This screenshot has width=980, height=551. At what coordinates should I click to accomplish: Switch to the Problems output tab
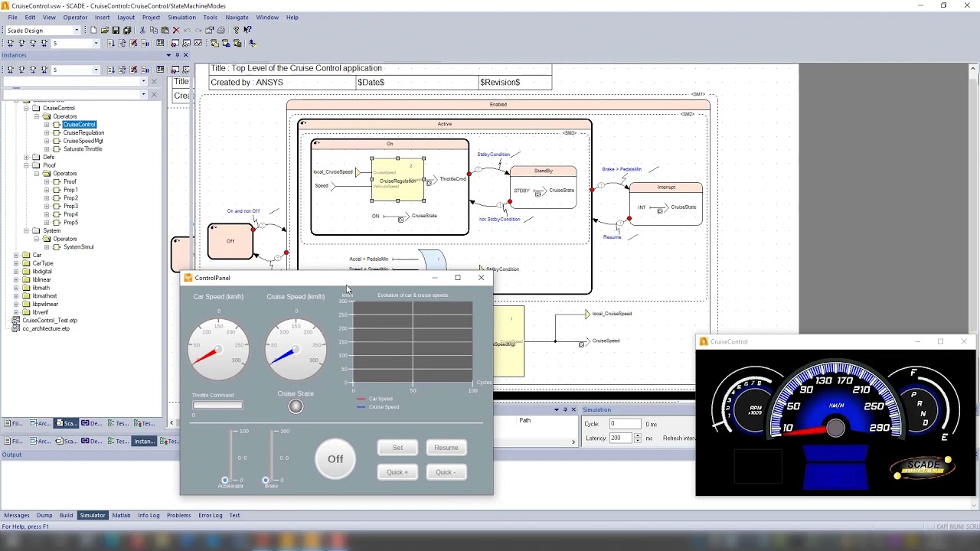coord(178,515)
